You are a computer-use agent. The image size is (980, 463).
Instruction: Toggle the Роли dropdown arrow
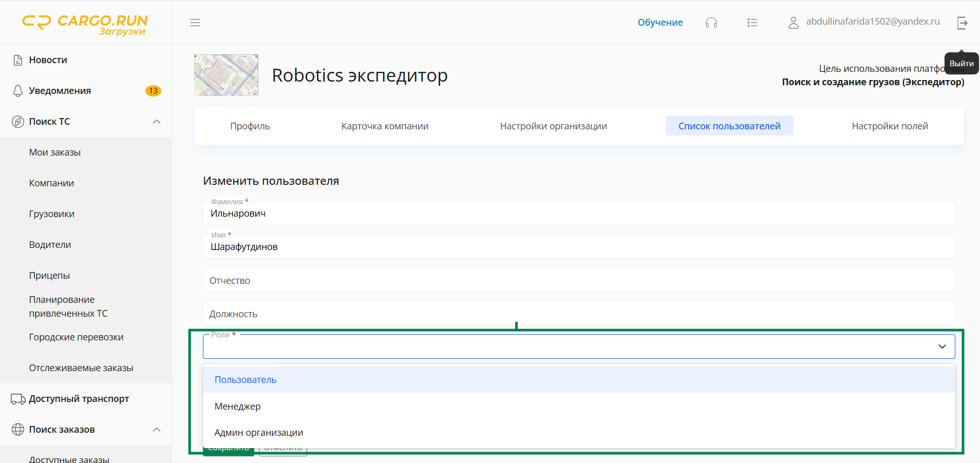[942, 346]
